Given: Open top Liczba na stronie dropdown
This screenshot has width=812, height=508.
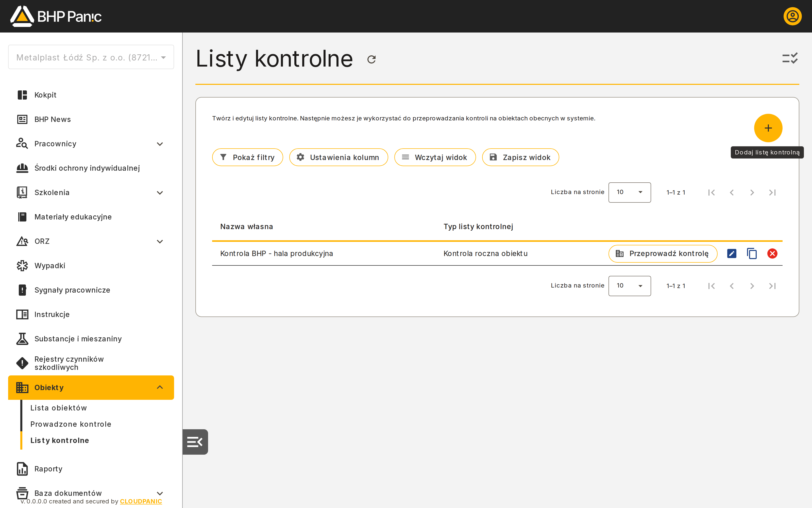Looking at the screenshot, I should (630, 192).
